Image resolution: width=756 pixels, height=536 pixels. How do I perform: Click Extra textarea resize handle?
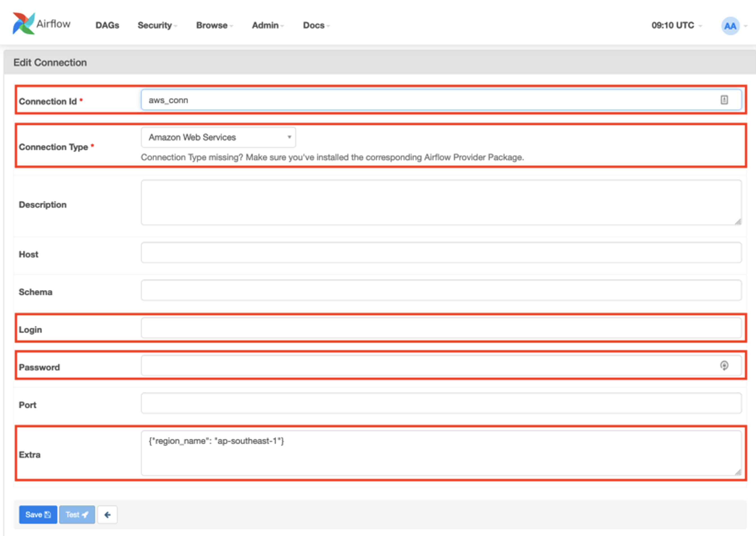(738, 472)
